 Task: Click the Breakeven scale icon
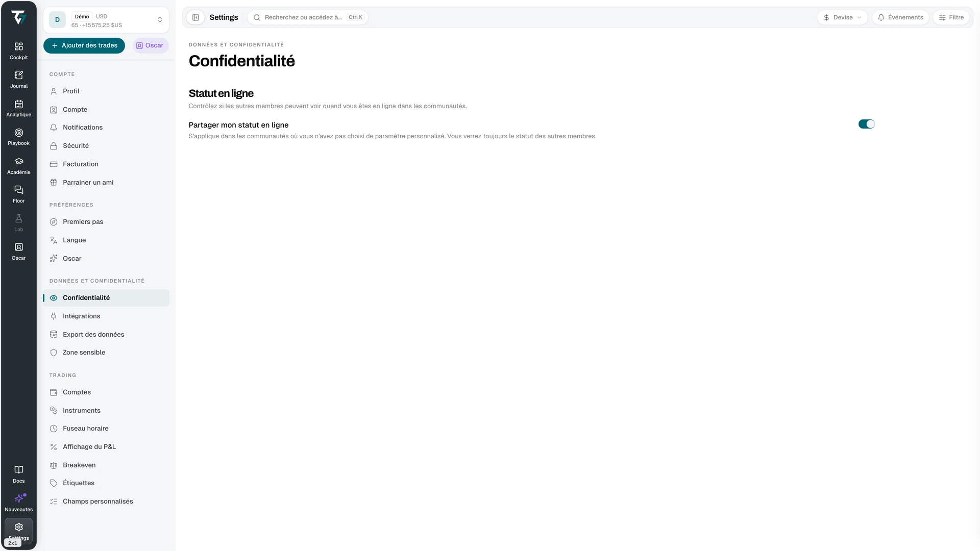point(54,465)
